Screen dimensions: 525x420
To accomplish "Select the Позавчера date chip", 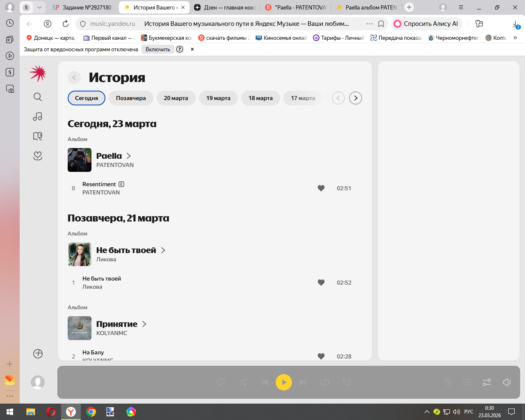I will click(131, 98).
